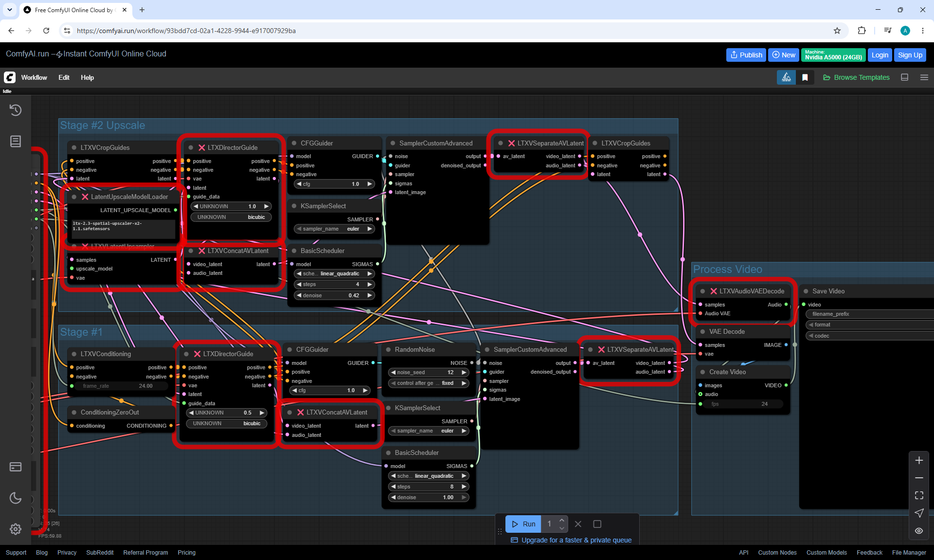
Task: Open the hamburger menu icon
Action: (x=924, y=77)
